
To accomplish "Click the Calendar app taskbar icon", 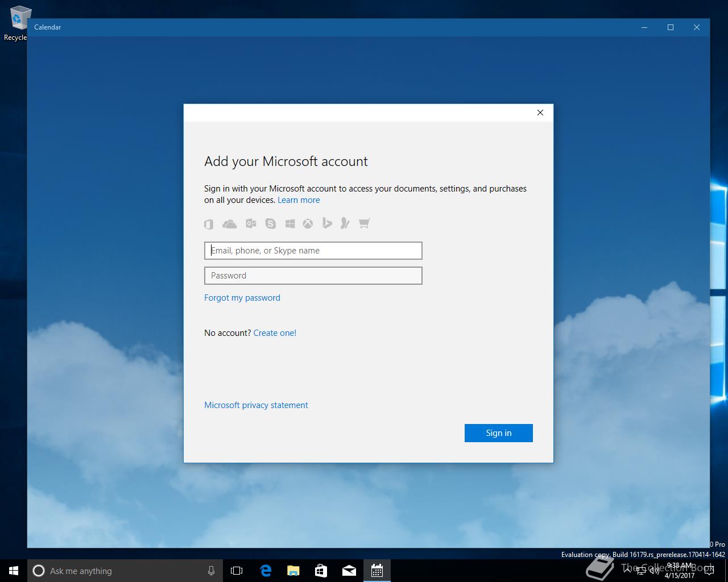I will click(377, 571).
